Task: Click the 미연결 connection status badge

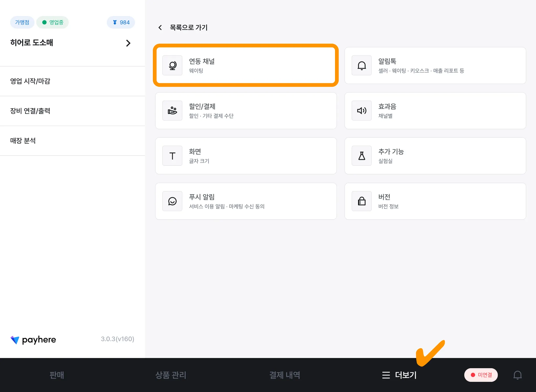Action: click(x=481, y=375)
